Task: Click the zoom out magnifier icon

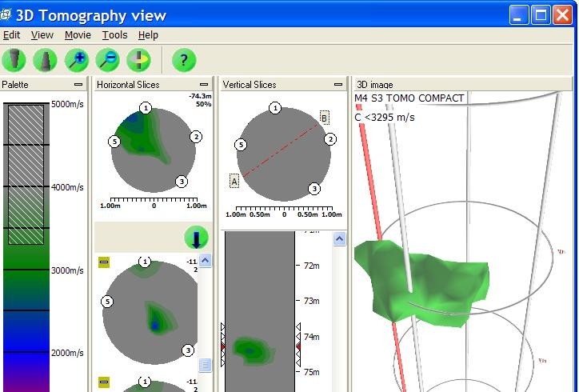Action: tap(107, 60)
